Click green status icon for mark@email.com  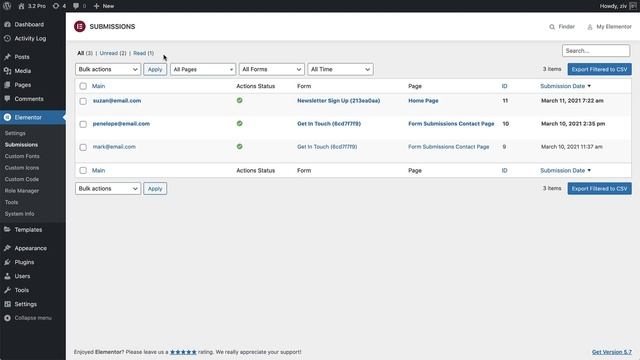coord(240,147)
